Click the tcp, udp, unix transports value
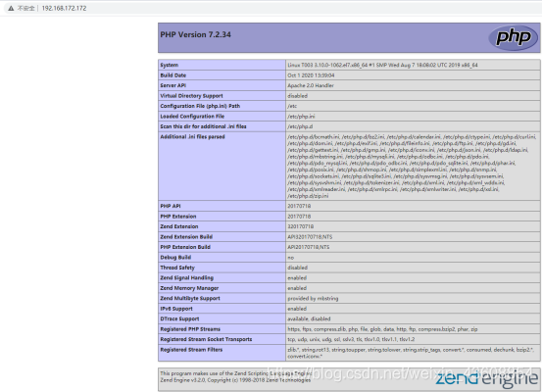This screenshot has height=392, width=543. [x=351, y=339]
